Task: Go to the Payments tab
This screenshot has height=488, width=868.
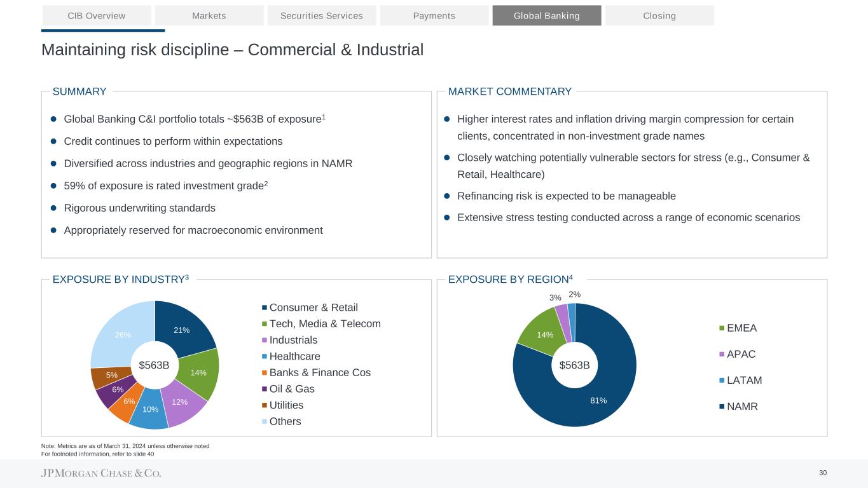Action: click(x=434, y=15)
